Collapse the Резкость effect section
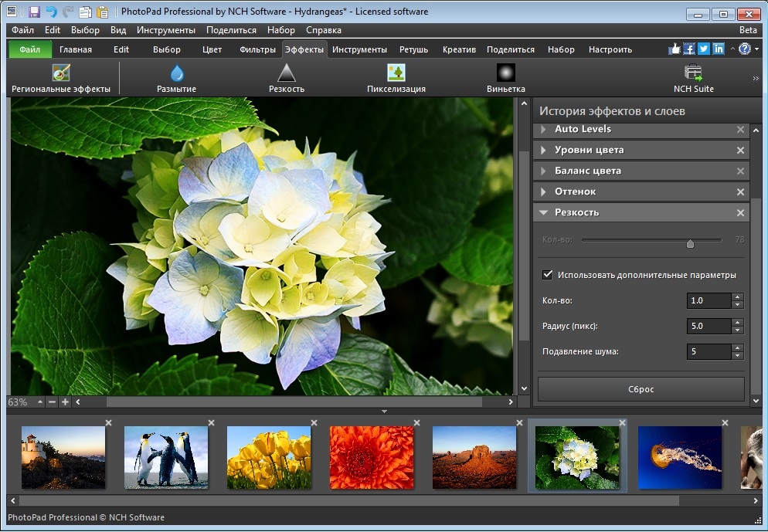Screen dimensions: 768x532 pos(544,212)
